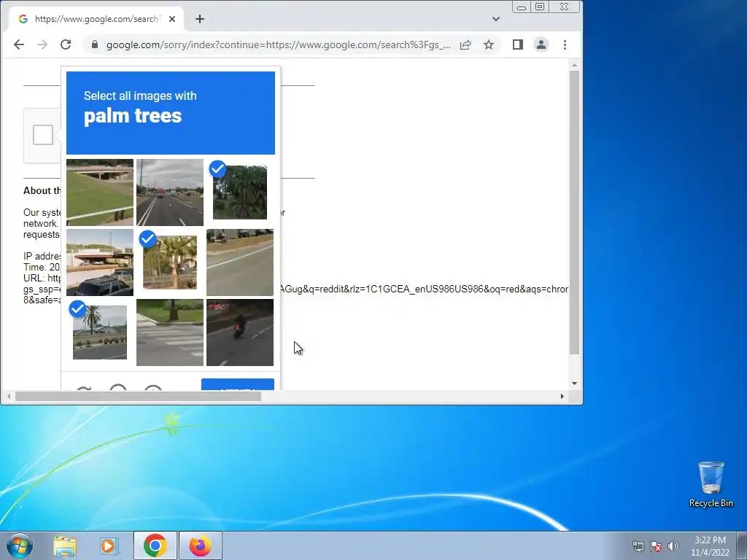Launch Windows Media Player from taskbar
This screenshot has height=560, width=747.
108,545
